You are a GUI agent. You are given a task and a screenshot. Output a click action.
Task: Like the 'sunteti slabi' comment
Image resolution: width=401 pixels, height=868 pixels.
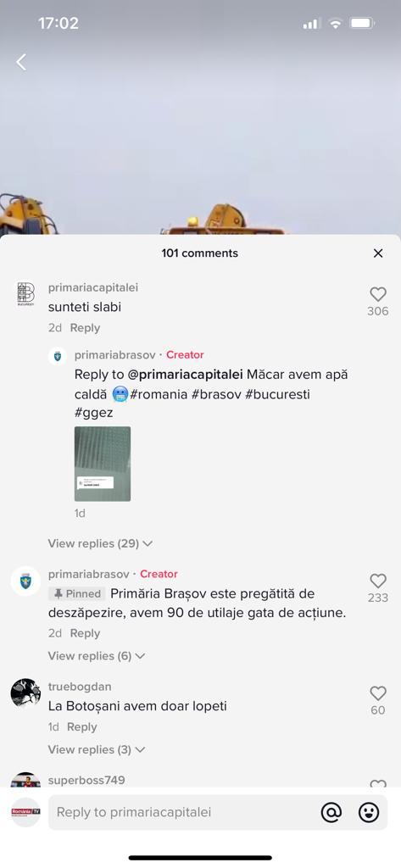378,294
